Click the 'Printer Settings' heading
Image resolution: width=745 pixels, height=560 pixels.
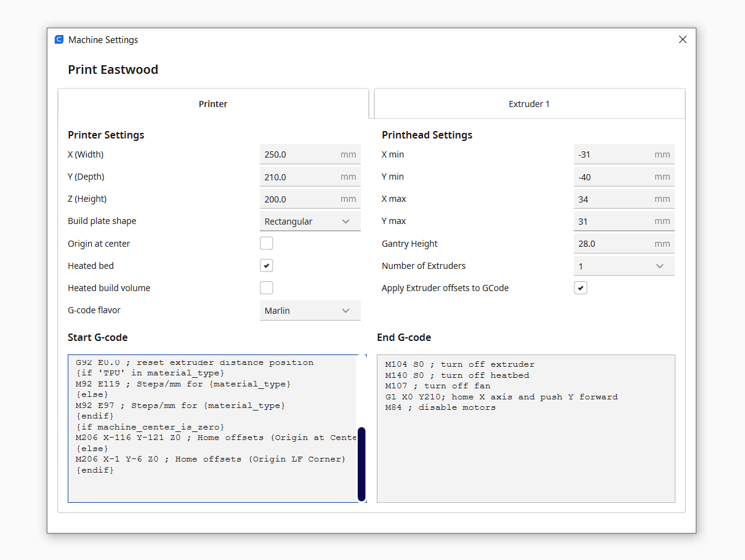click(x=106, y=135)
